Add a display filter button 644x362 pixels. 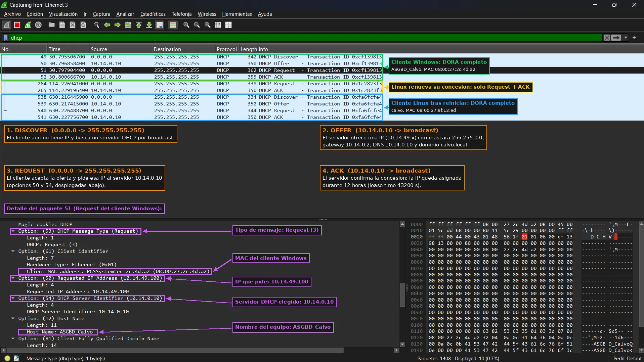(634, 38)
